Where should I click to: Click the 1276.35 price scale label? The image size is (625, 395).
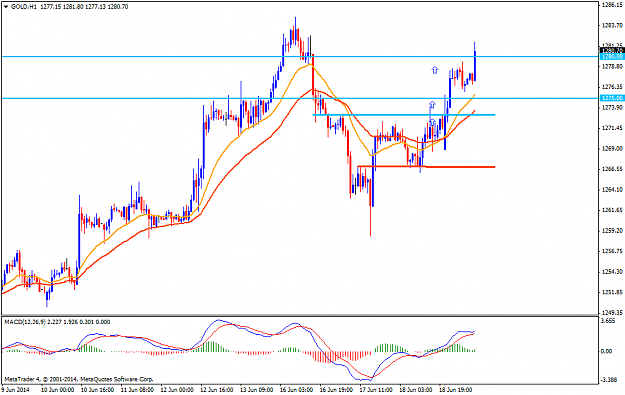(612, 87)
